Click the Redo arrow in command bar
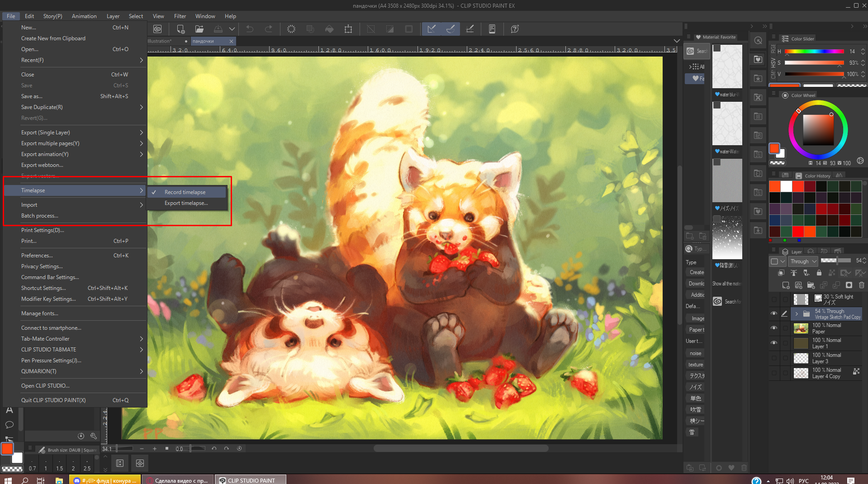The width and height of the screenshot is (868, 484). (269, 29)
